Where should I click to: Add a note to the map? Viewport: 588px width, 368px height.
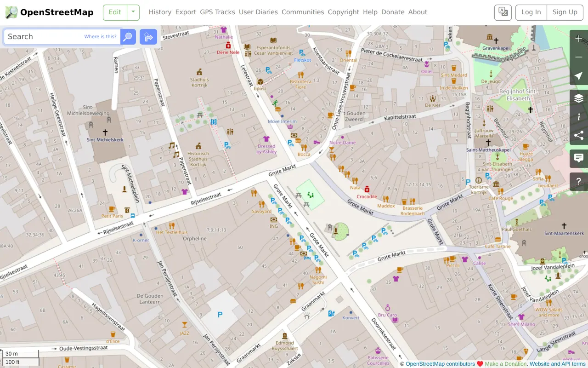pyautogui.click(x=579, y=158)
